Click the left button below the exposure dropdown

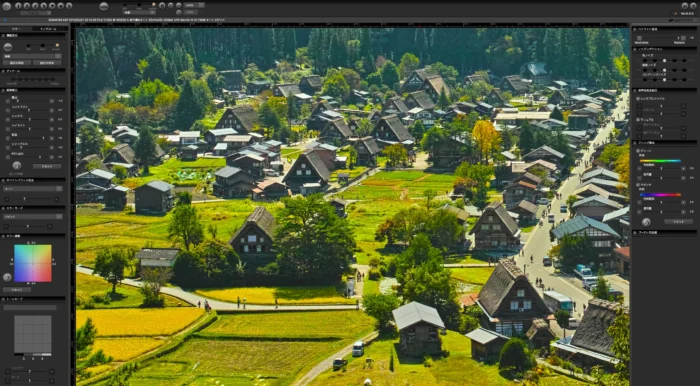coord(17,63)
